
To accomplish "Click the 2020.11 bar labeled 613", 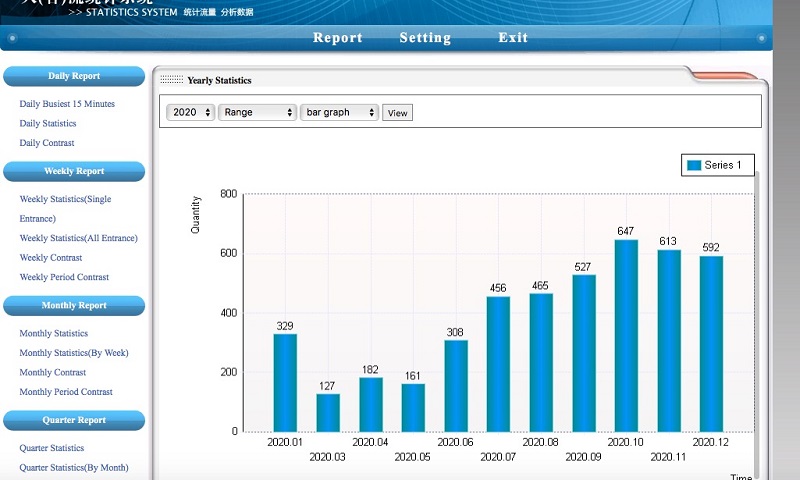I will coord(669,341).
